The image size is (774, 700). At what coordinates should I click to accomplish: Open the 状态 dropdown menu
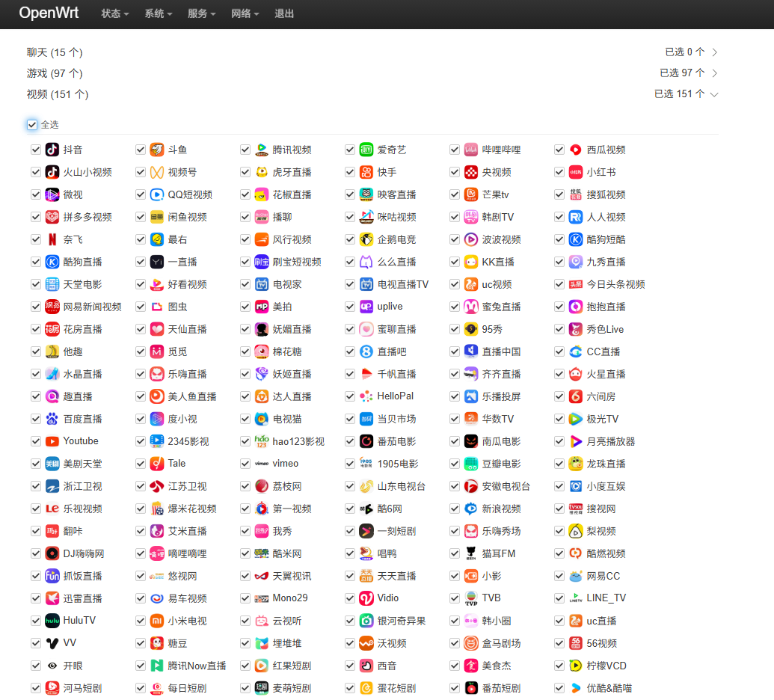coord(115,13)
